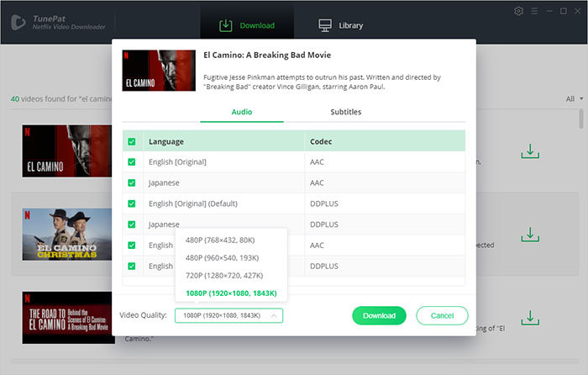The image size is (588, 375).
Task: Toggle the select-all Language header checkbox
Action: [132, 141]
